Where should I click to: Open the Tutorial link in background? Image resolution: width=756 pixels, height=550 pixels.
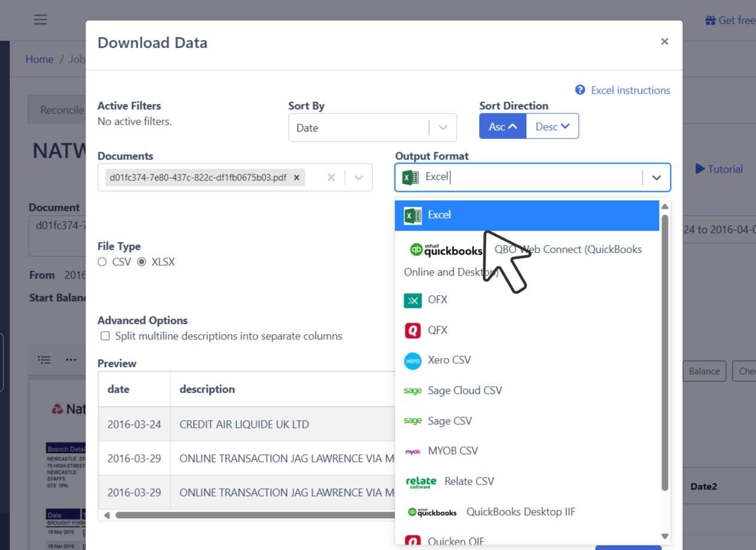pyautogui.click(x=719, y=169)
